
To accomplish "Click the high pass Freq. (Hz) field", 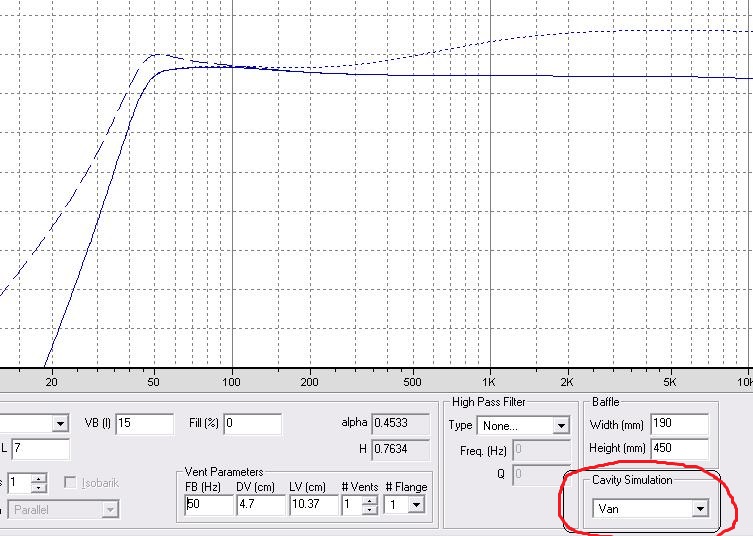I will (542, 451).
